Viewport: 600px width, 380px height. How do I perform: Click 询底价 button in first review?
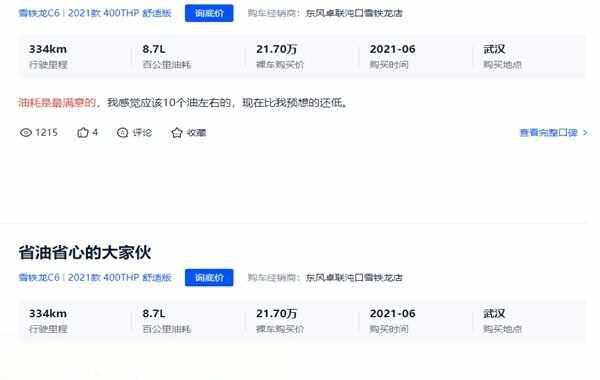tap(209, 13)
